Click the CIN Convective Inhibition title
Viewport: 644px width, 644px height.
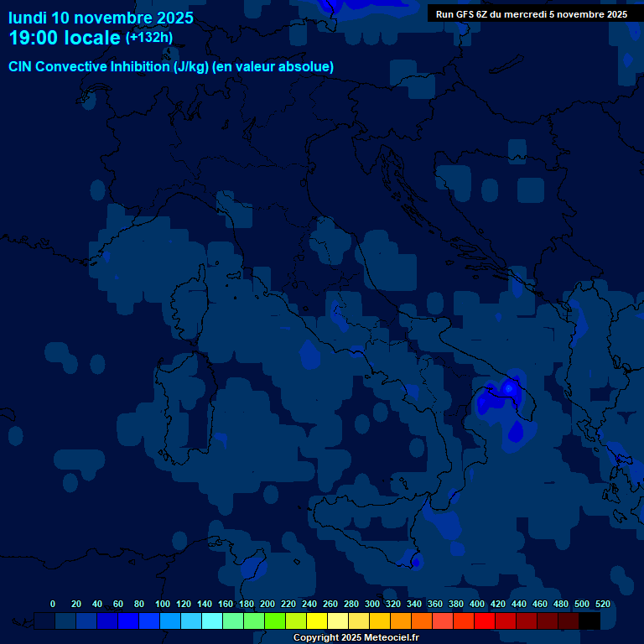[171, 67]
